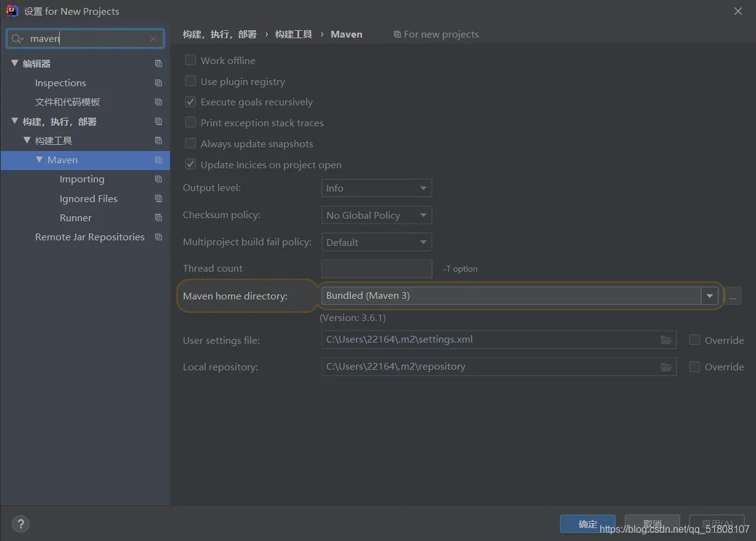Open the Output level Info dropdown
The width and height of the screenshot is (756, 541).
pos(376,188)
